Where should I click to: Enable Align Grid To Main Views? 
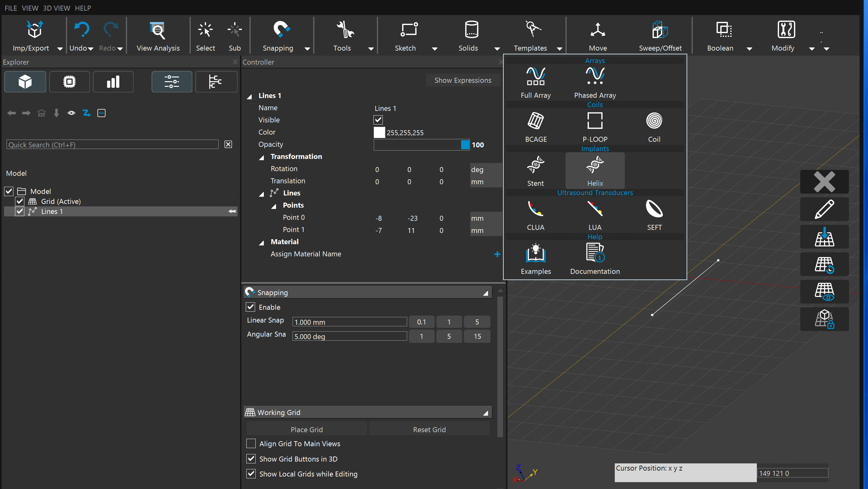[251, 443]
